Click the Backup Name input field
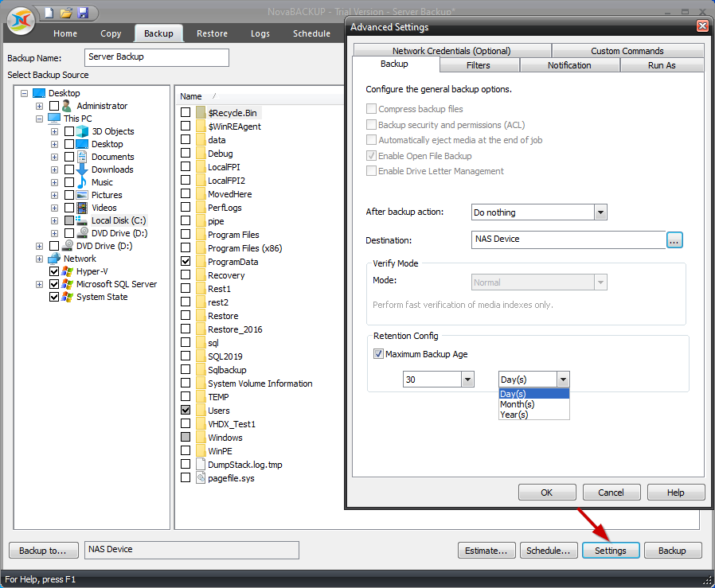 tap(156, 57)
